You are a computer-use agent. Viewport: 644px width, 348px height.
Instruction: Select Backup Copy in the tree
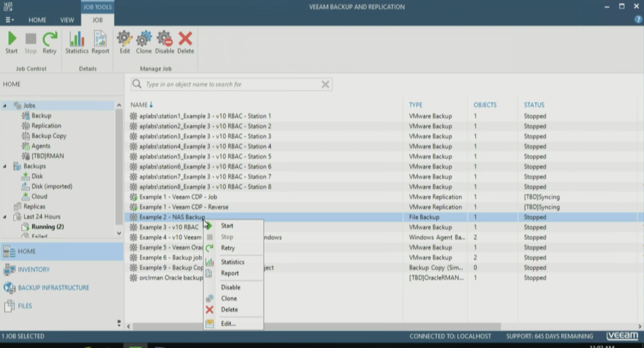(49, 136)
